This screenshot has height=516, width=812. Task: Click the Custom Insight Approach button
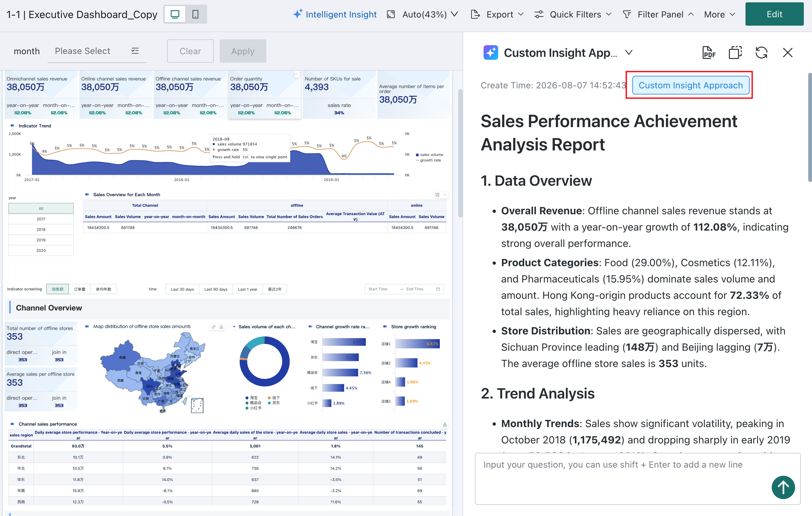[691, 85]
